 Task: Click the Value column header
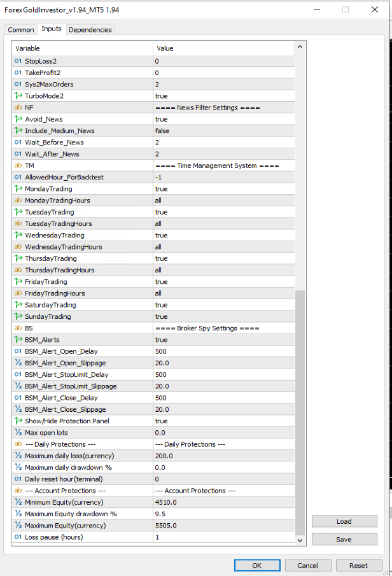tap(224, 48)
